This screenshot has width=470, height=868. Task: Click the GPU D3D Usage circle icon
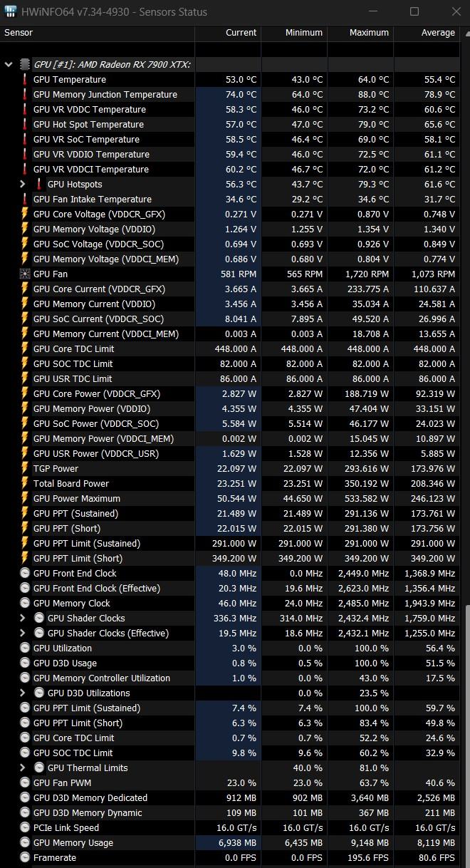point(25,663)
